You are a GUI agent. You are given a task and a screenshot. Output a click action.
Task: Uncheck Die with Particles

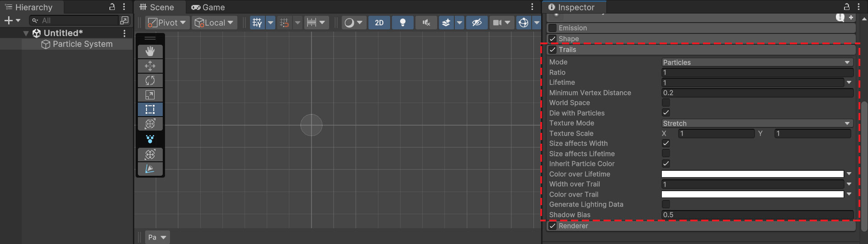(x=666, y=113)
